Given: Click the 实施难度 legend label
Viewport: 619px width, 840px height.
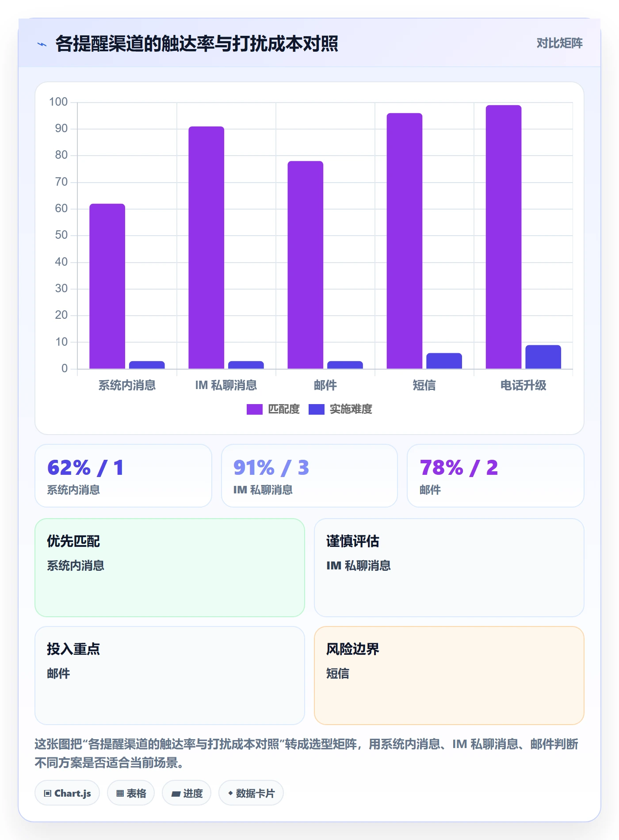Looking at the screenshot, I should pos(351,409).
